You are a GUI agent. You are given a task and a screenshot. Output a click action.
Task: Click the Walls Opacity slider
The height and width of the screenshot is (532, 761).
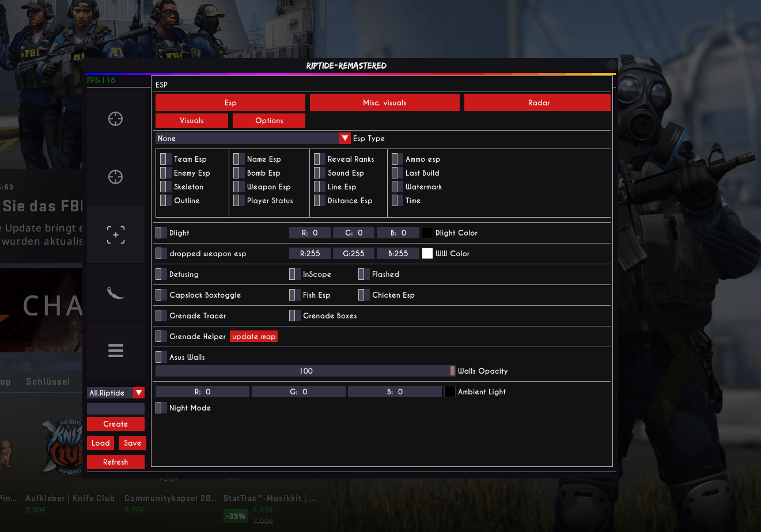pos(306,371)
